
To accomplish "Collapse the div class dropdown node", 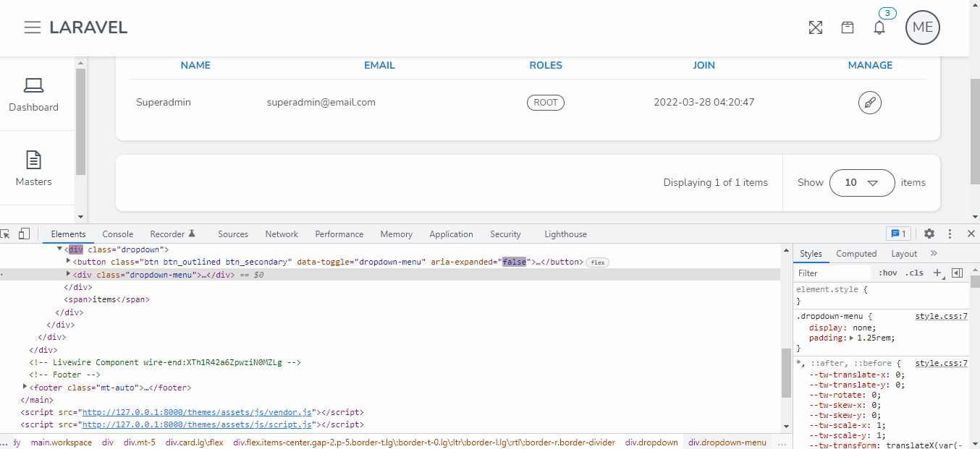I will [x=59, y=249].
